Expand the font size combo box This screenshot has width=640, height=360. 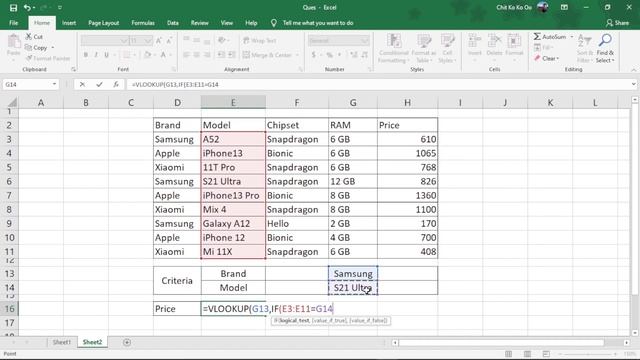pos(148,40)
